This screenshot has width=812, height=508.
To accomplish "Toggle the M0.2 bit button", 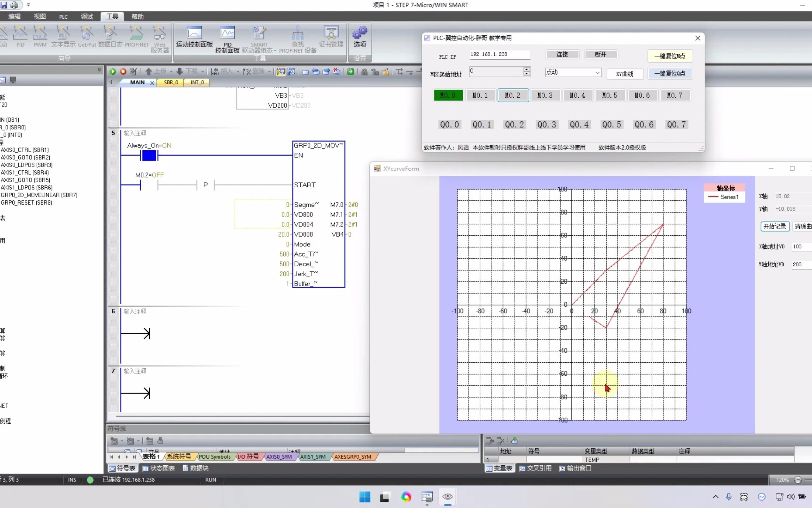I will pos(513,95).
